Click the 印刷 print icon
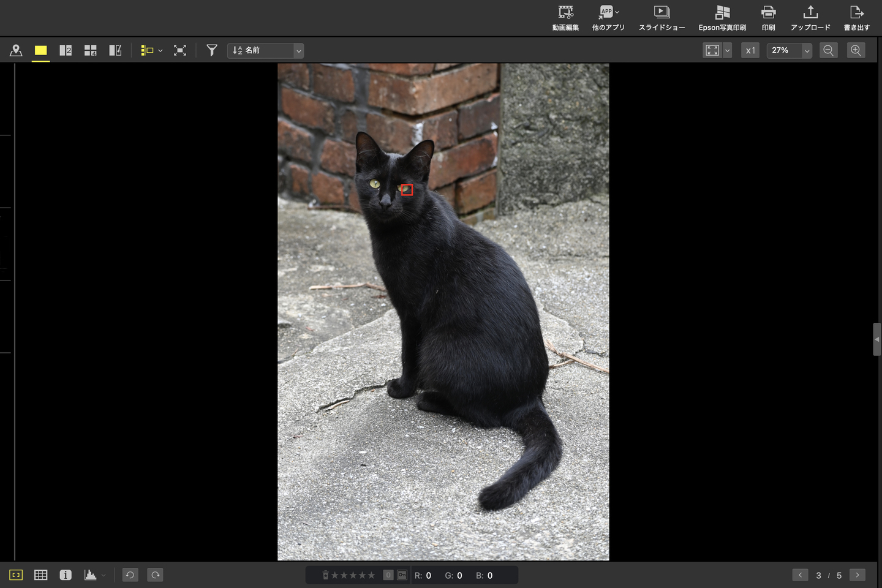 pos(768,18)
